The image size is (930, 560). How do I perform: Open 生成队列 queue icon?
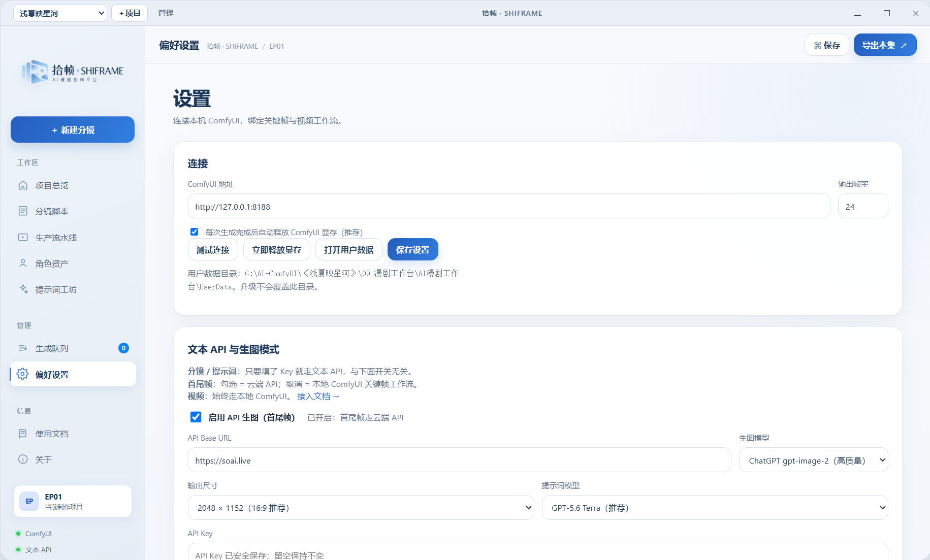pyautogui.click(x=23, y=348)
